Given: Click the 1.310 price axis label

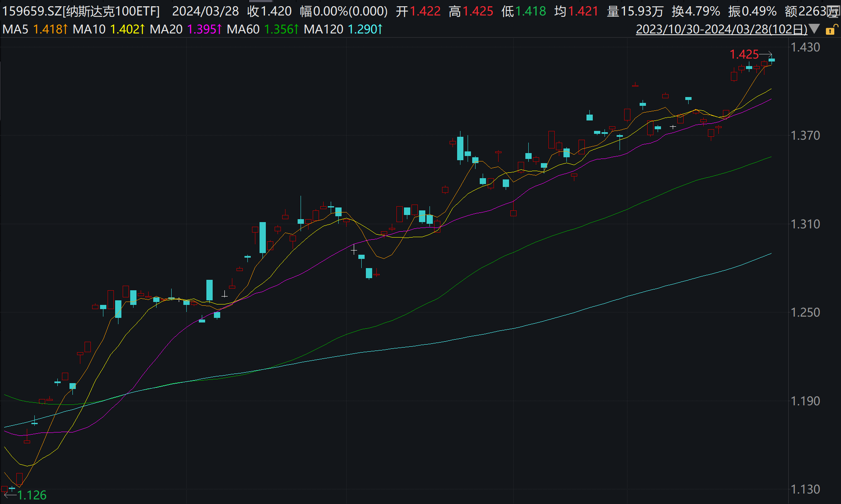Looking at the screenshot, I should (805, 224).
